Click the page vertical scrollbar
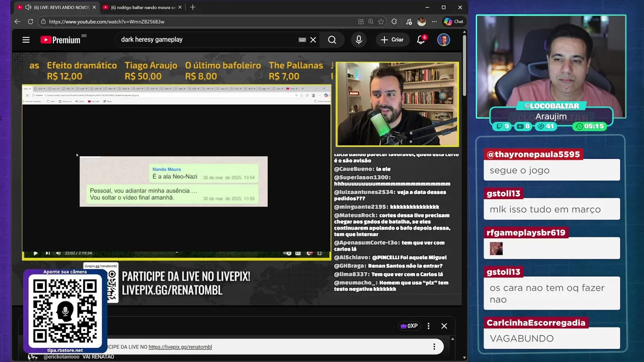 [464, 65]
